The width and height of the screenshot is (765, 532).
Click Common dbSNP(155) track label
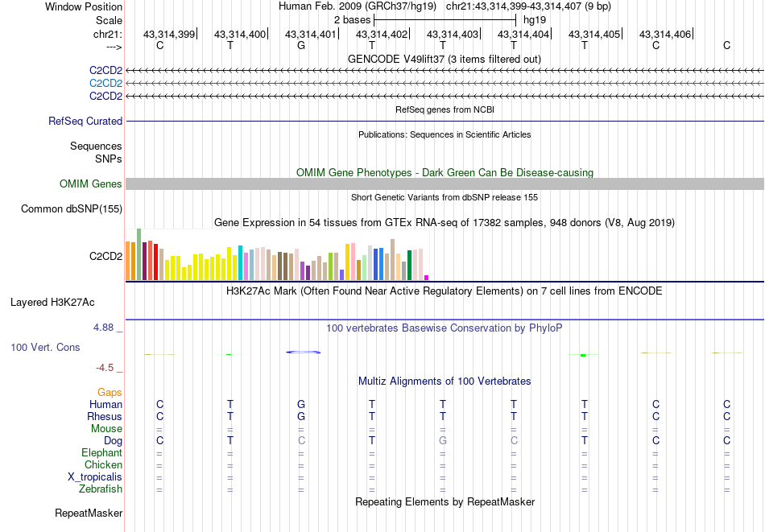pos(71,208)
